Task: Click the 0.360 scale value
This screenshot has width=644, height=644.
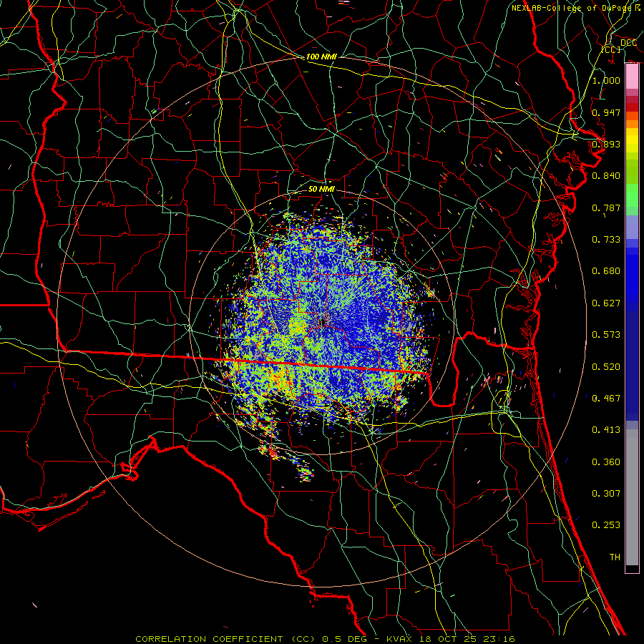Action: [606, 462]
